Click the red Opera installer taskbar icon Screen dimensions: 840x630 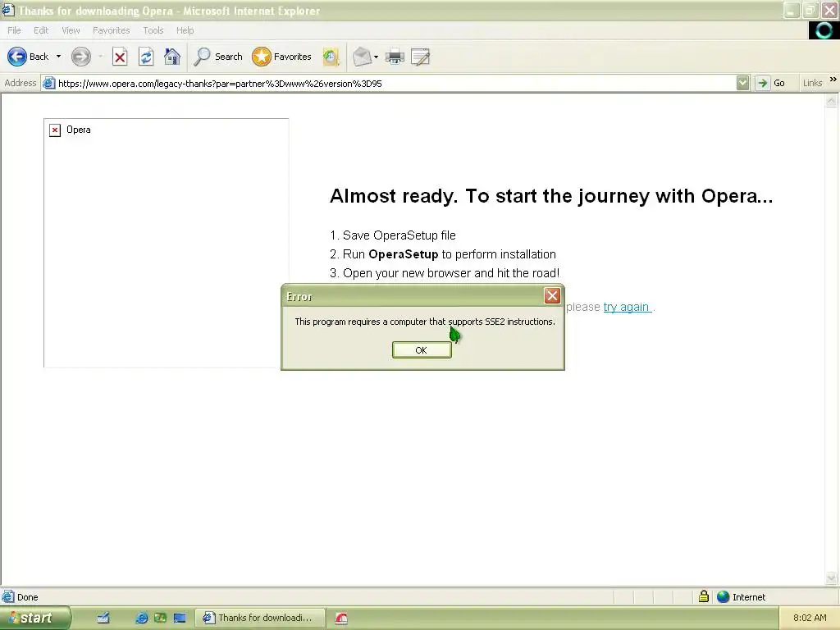[341, 619]
